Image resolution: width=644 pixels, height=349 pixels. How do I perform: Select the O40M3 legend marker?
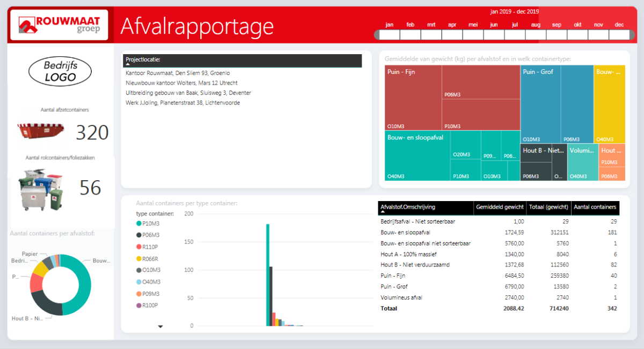pos(139,282)
